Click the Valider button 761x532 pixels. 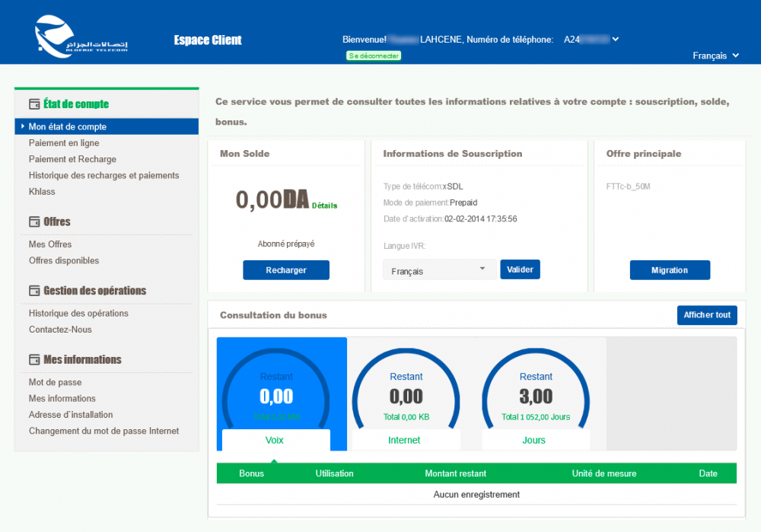tap(520, 269)
